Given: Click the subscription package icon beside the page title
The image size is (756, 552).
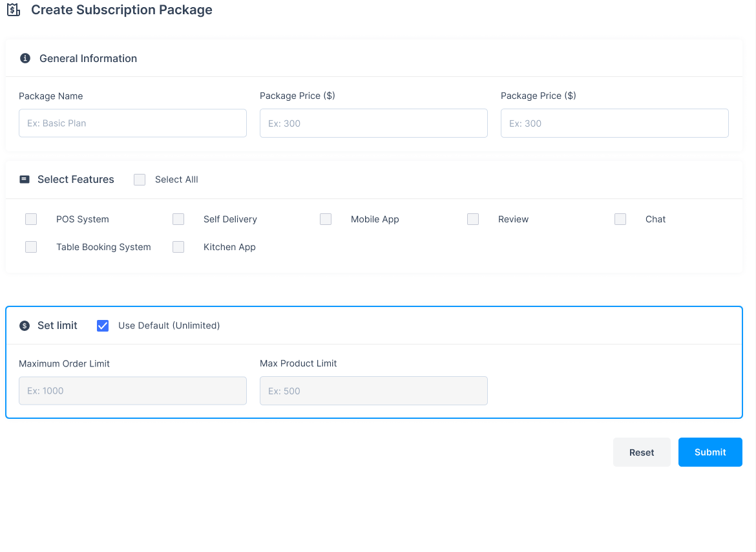Looking at the screenshot, I should pyautogui.click(x=13, y=10).
